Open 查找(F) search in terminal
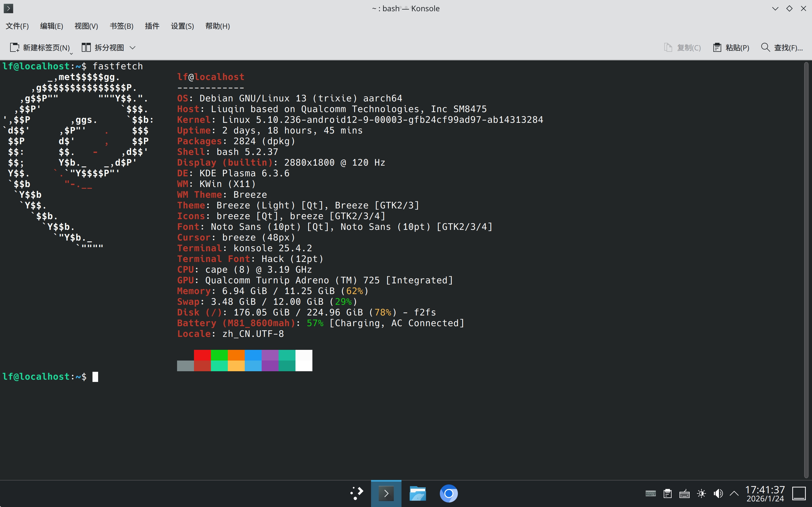This screenshot has width=812, height=507. tap(782, 48)
